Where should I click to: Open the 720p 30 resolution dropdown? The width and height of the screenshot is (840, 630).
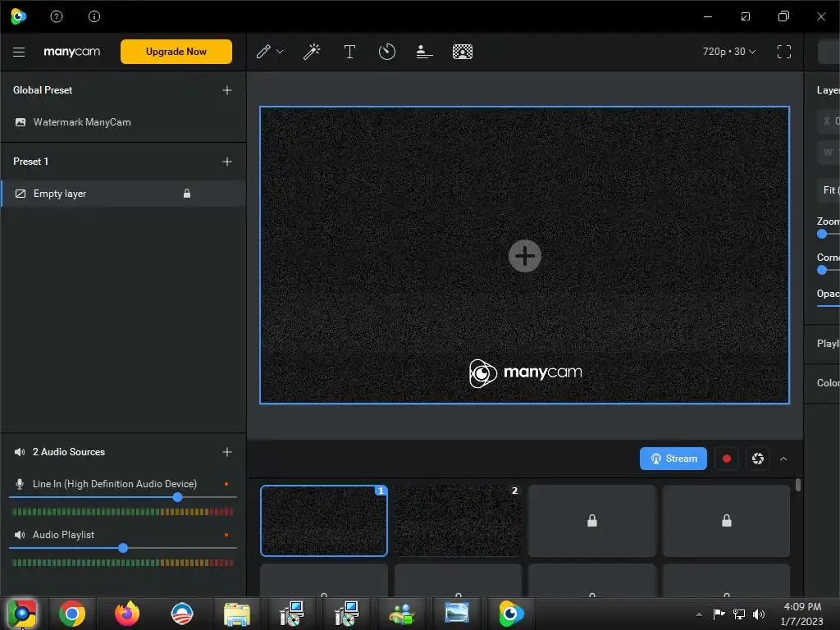(x=729, y=52)
